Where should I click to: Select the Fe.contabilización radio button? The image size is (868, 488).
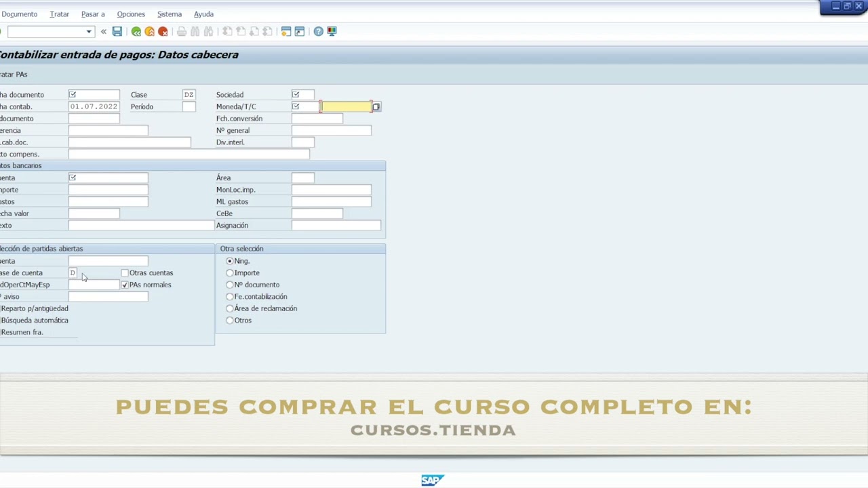click(230, 297)
